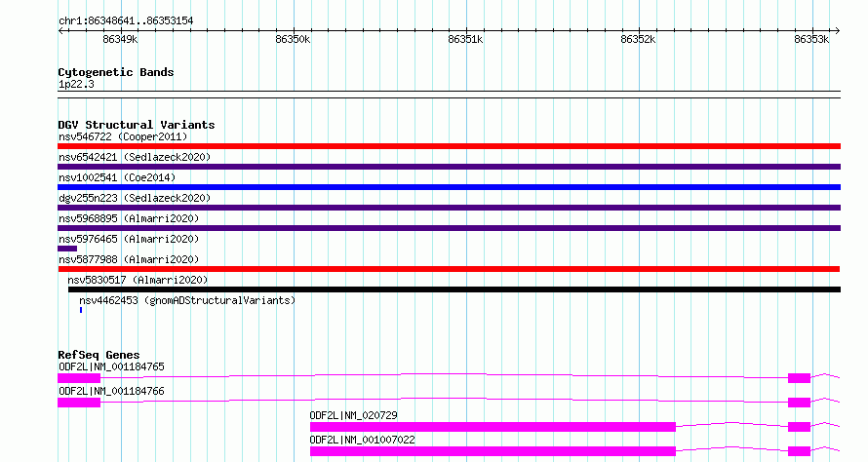The width and height of the screenshot is (868, 462).
Task: Click the black nsv5830517 variant bar
Action: pos(454,289)
